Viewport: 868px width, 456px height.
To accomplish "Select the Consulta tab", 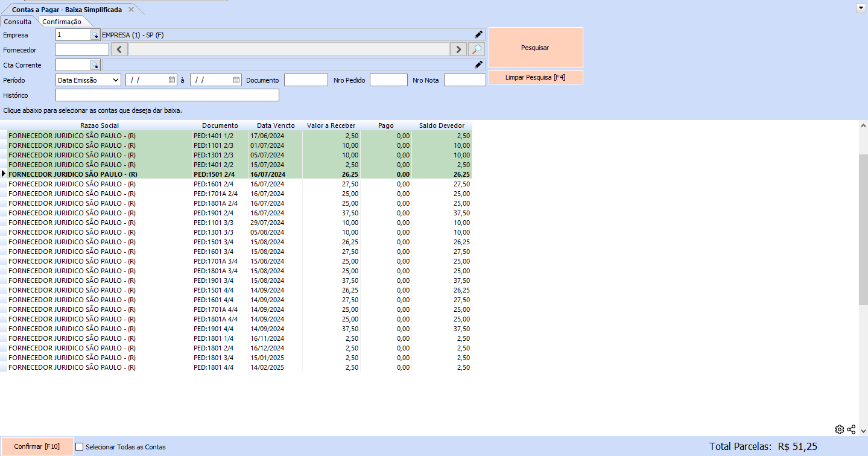I will coord(18,22).
